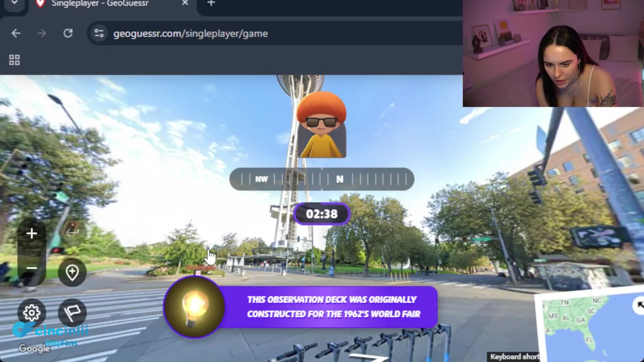The height and width of the screenshot is (362, 644).
Task: Open the apps grid shortcut
Action: point(14,60)
